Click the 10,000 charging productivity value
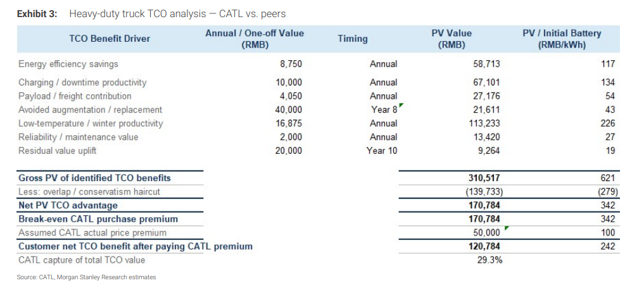Viewport: 644px width, 290px height. point(289,82)
